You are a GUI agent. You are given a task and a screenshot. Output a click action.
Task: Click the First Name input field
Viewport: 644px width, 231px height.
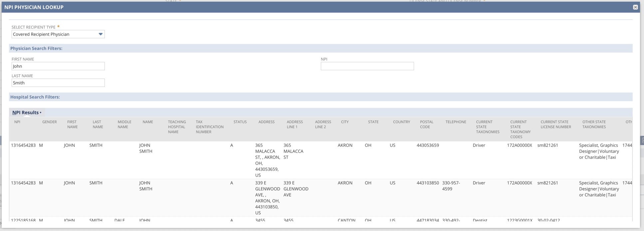(58, 66)
